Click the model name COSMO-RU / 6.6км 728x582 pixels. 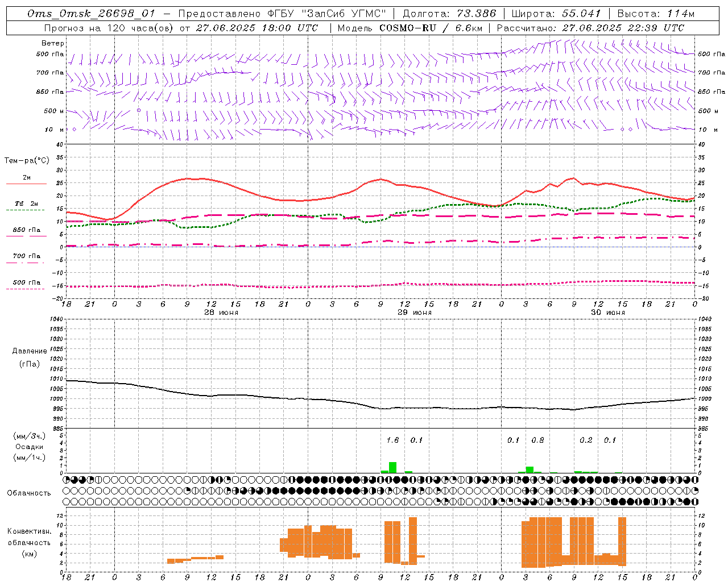(431, 28)
